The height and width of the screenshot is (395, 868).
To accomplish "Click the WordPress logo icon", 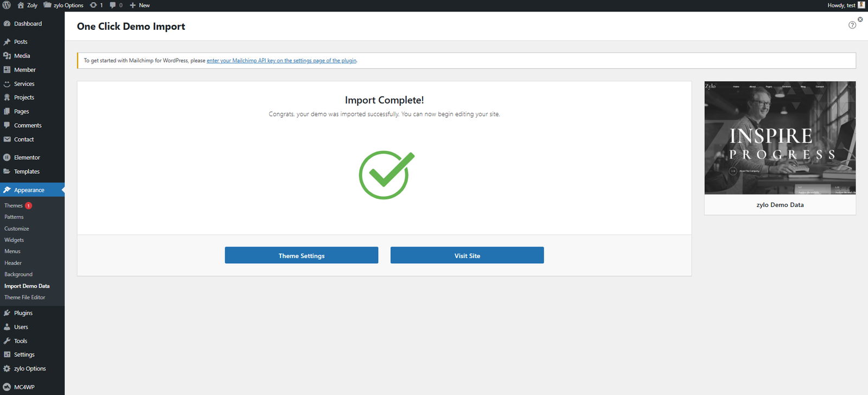I will click(7, 5).
